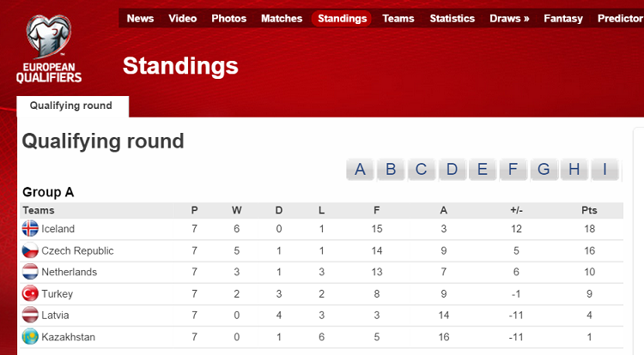
Task: Click the Pts column header
Action: 589,210
